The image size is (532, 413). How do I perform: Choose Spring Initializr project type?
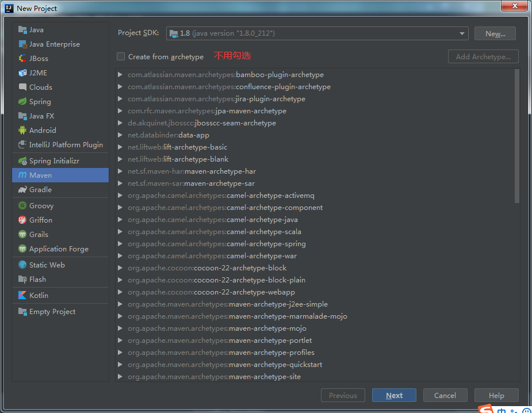[60, 161]
